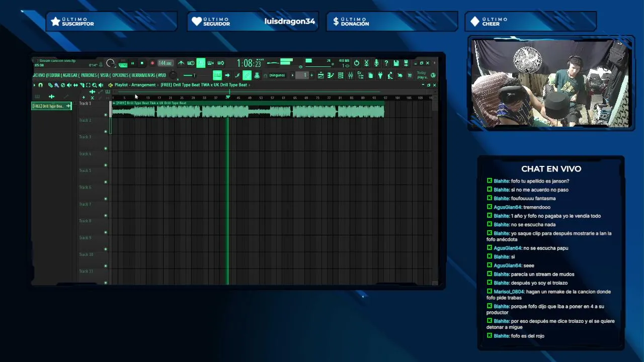Open the EDITAR menu

pos(54,75)
